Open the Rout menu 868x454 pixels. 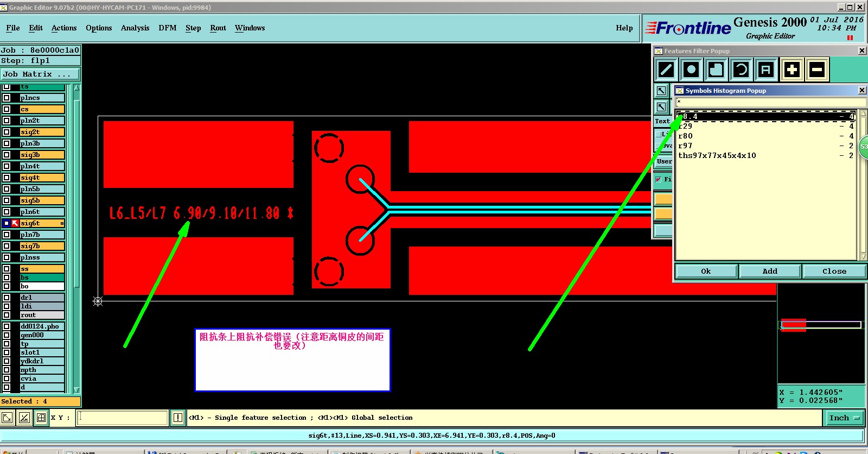point(218,28)
